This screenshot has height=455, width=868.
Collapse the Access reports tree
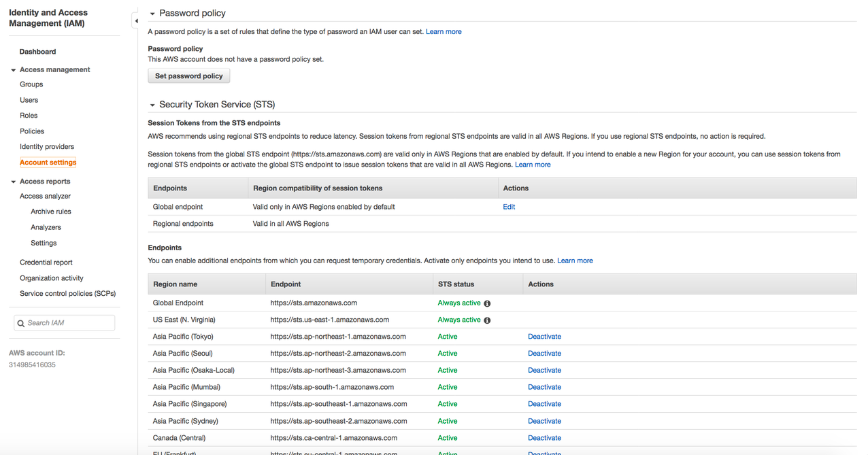point(13,182)
